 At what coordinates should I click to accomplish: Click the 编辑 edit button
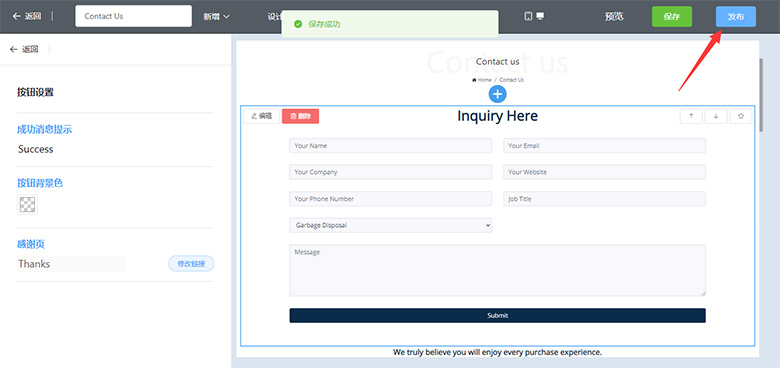262,116
